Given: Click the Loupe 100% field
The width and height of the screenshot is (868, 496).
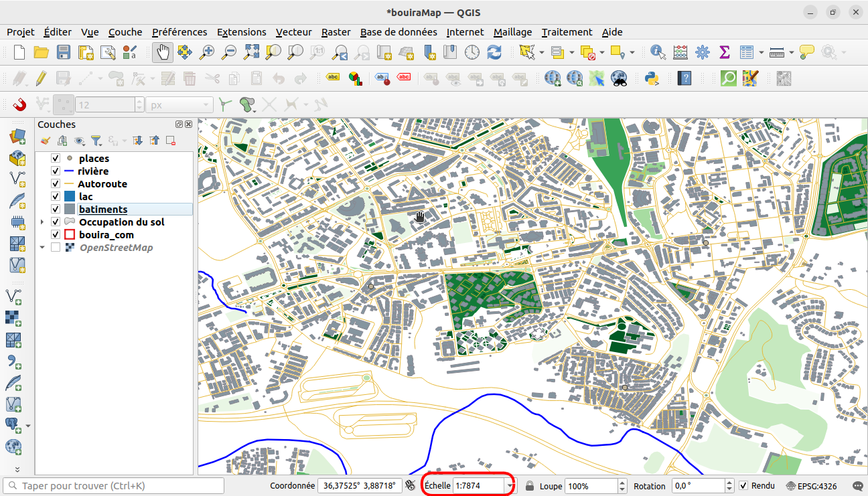Looking at the screenshot, I should tap(591, 486).
